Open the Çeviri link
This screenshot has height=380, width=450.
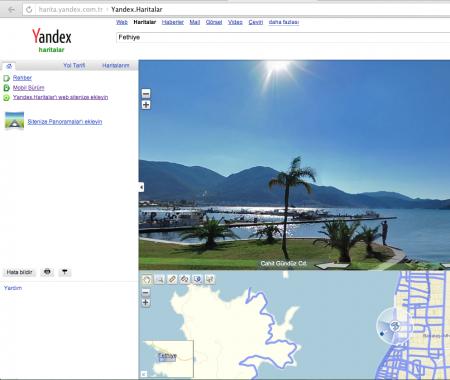pyautogui.click(x=256, y=22)
